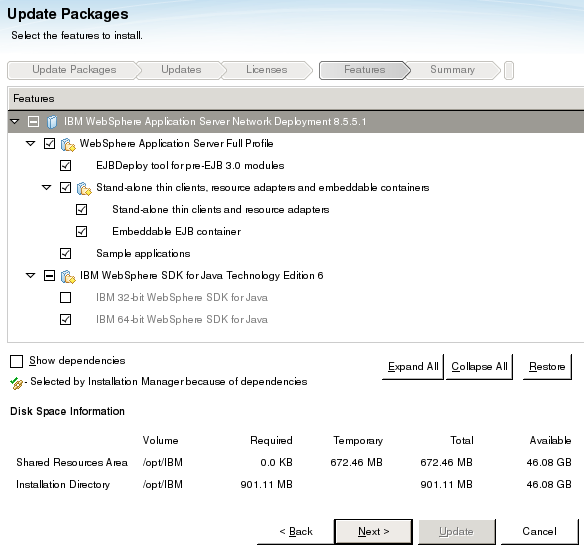The image size is (584, 554).
Task: Collapse IBM WebSphere Application Server Network Deployment tree
Action: (15, 121)
